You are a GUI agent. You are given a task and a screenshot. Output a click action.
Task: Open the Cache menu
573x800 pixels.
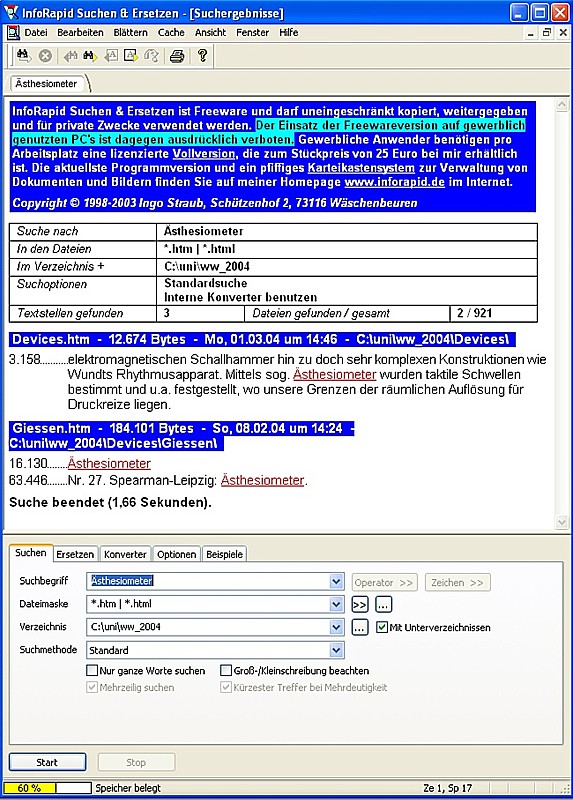[171, 33]
